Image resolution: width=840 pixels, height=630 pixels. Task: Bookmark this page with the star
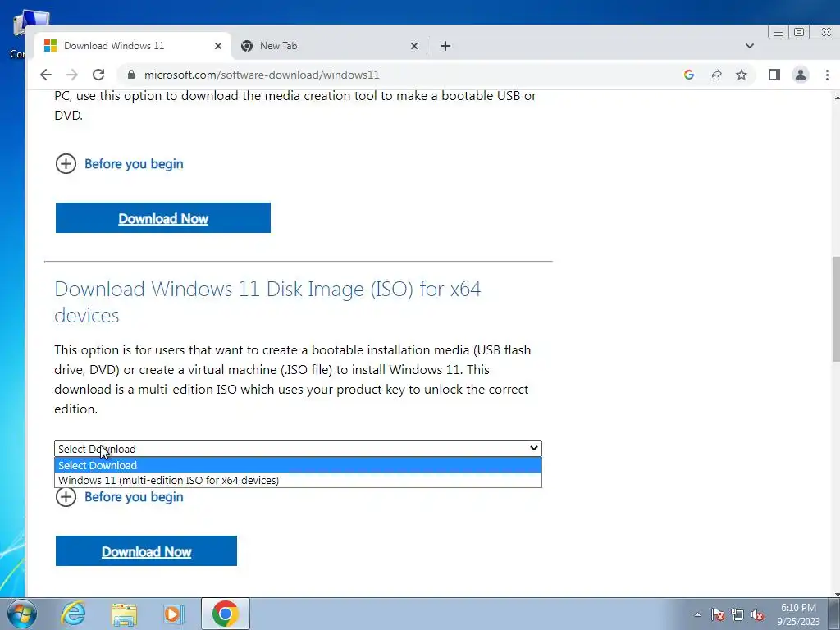pos(742,75)
